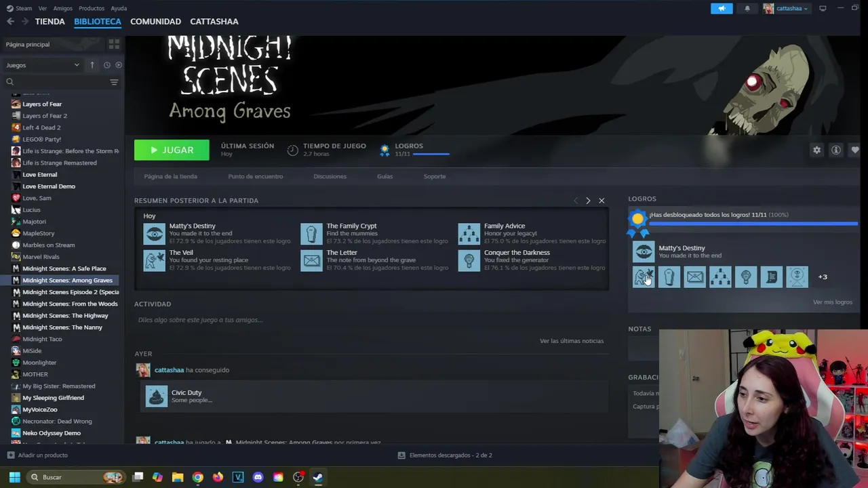This screenshot has height=488, width=868.
Task: Open the Amigos menu
Action: (x=62, y=8)
